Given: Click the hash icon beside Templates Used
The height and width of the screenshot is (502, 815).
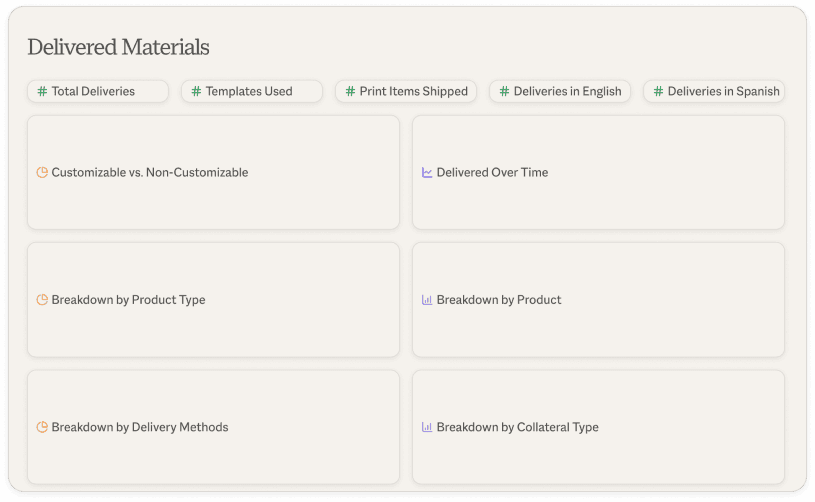Looking at the screenshot, I should coord(196,91).
